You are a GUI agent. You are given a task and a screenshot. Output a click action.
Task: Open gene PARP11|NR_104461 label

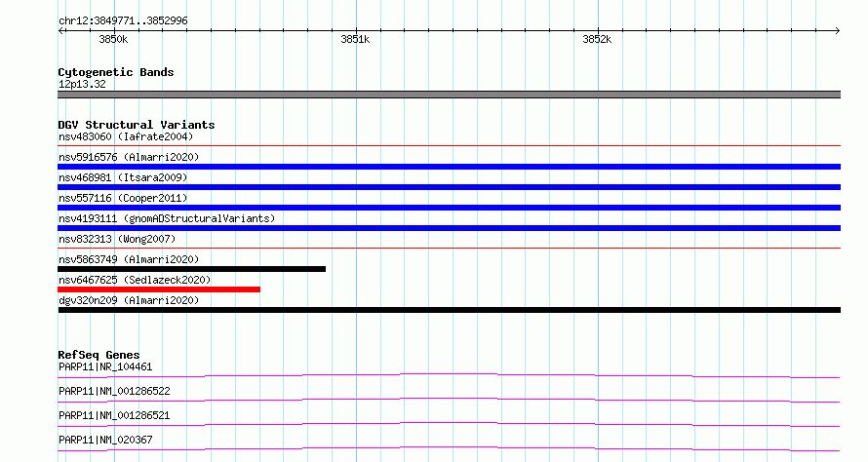[105, 366]
